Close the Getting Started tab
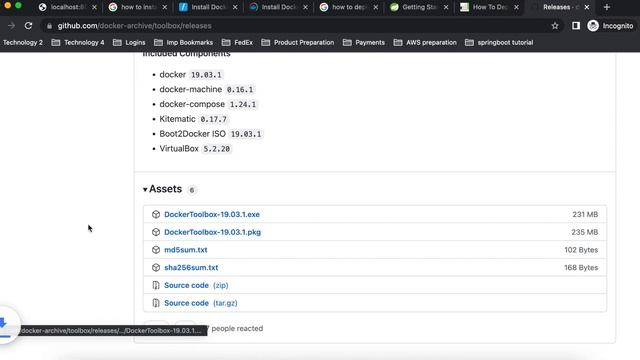 [446, 7]
